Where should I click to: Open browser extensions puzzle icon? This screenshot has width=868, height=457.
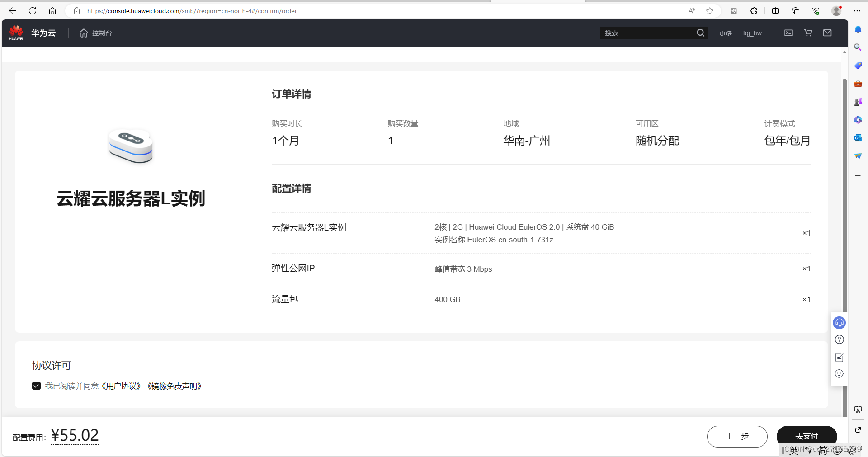tap(754, 11)
